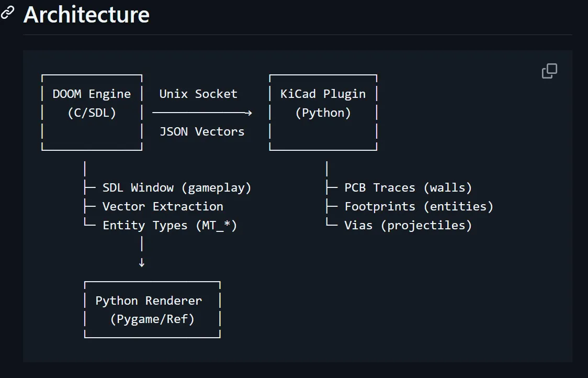The width and height of the screenshot is (588, 378).
Task: Click the anchor link icon beside Architecture
Action: click(7, 13)
